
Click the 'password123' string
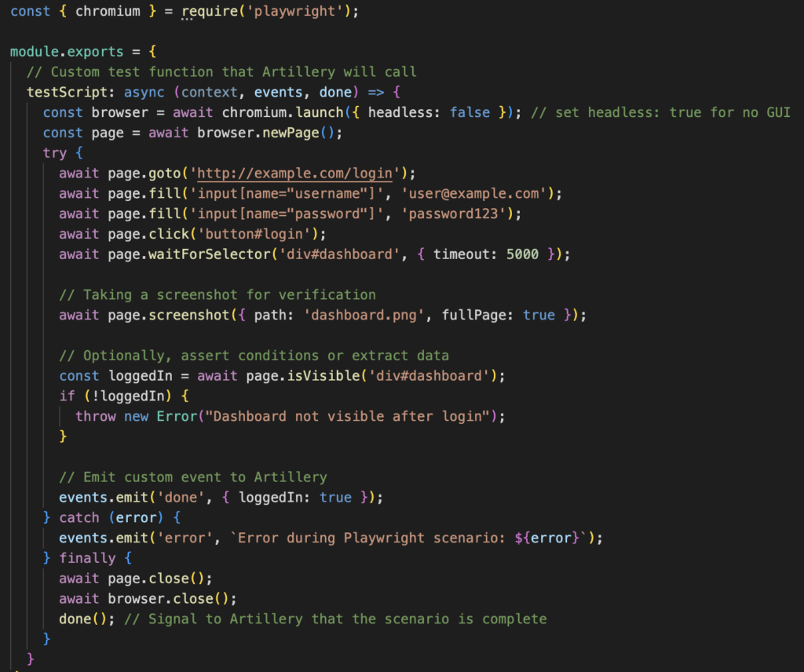point(453,214)
